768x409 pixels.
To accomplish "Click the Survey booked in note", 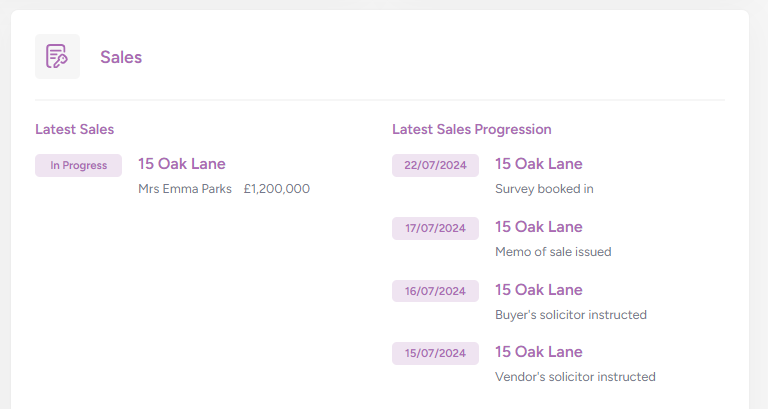I will [544, 189].
